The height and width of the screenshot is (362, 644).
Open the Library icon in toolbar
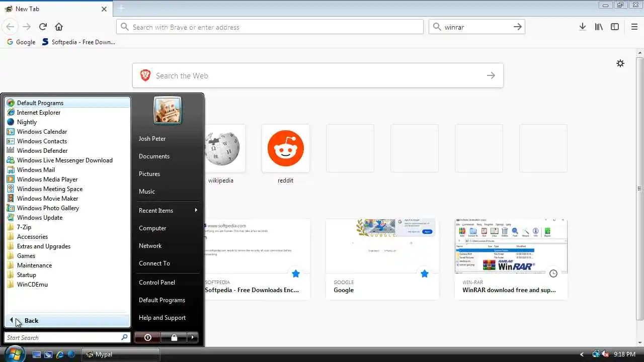click(x=599, y=27)
